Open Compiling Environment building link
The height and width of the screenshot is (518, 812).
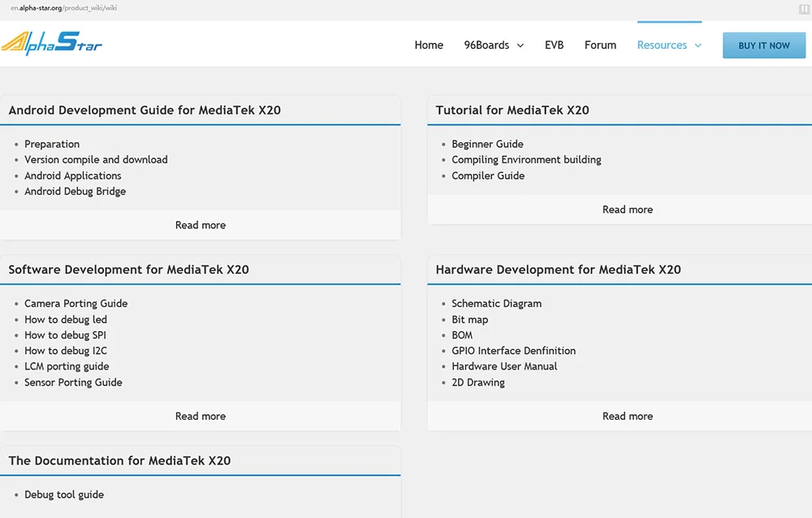(x=526, y=160)
